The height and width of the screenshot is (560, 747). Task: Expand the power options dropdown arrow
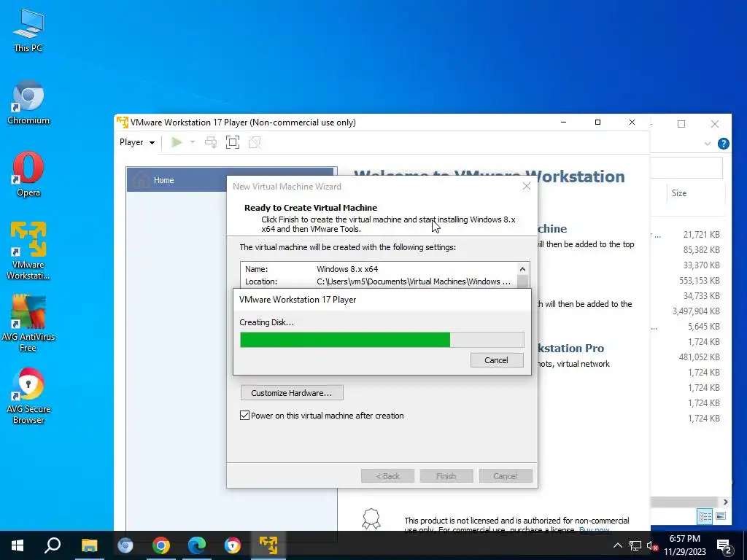pos(193,142)
